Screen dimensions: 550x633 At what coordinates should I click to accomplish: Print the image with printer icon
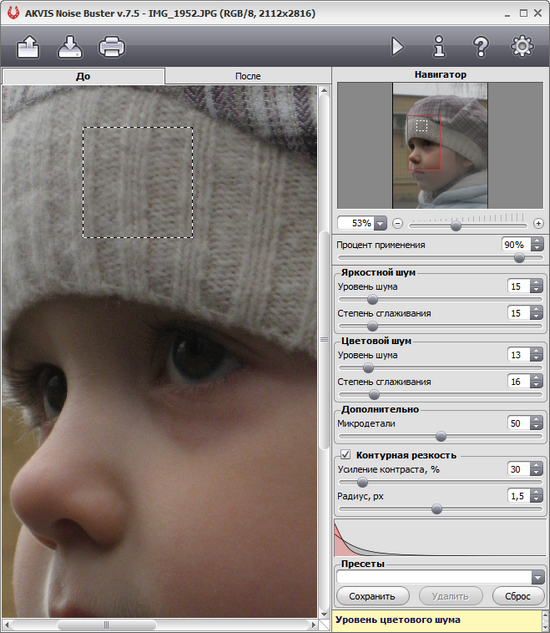[111, 47]
